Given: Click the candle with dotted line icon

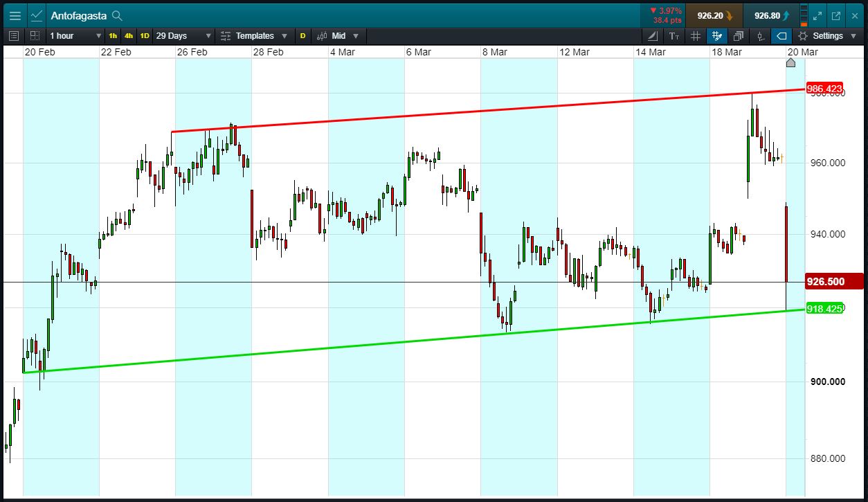Looking at the screenshot, I should click(761, 36).
